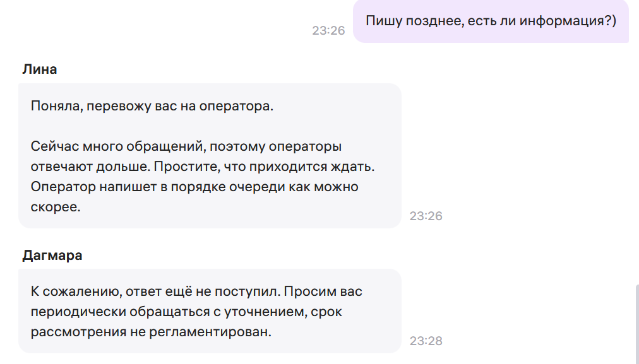Click the sender name Дагмара
The image size is (639, 364).
pos(52,255)
